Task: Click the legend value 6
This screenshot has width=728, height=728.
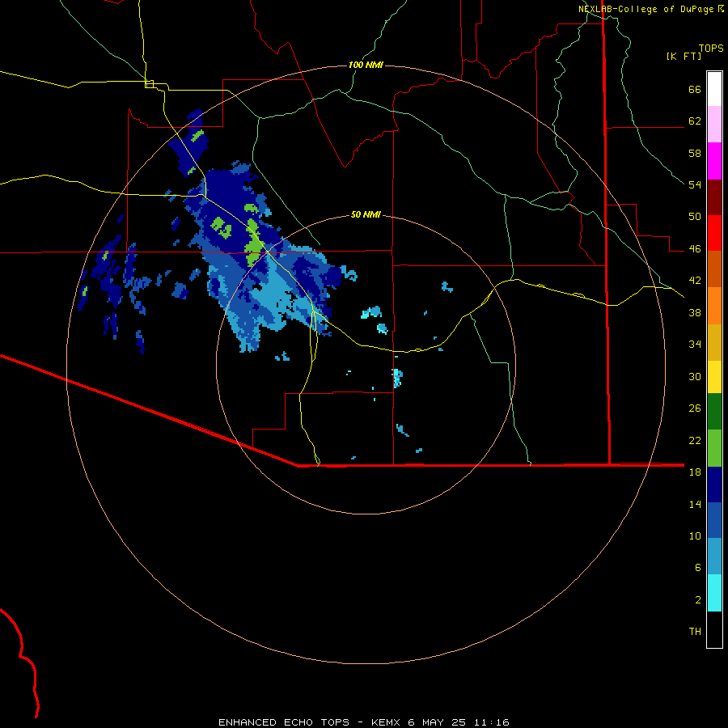Action: [698, 568]
